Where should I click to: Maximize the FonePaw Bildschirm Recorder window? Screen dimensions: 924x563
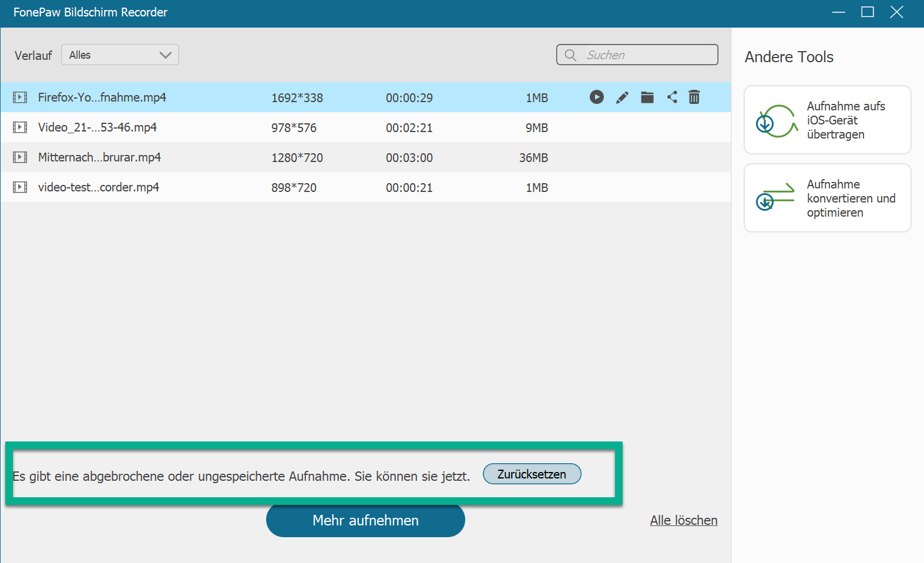point(868,12)
